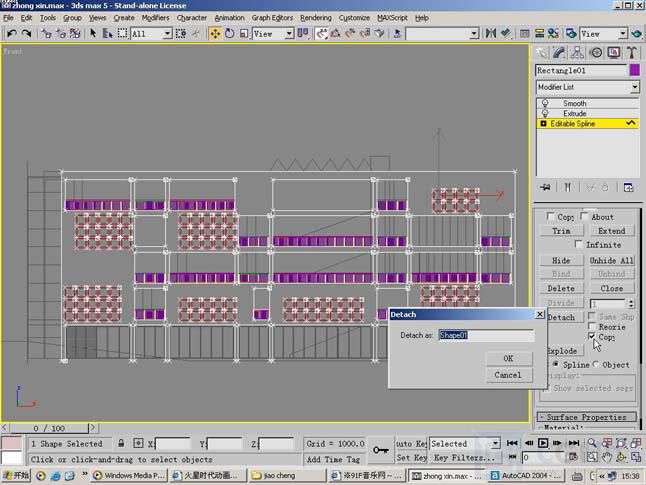This screenshot has width=646, height=485.
Task: Click the Pin Stack icon
Action: tap(545, 187)
